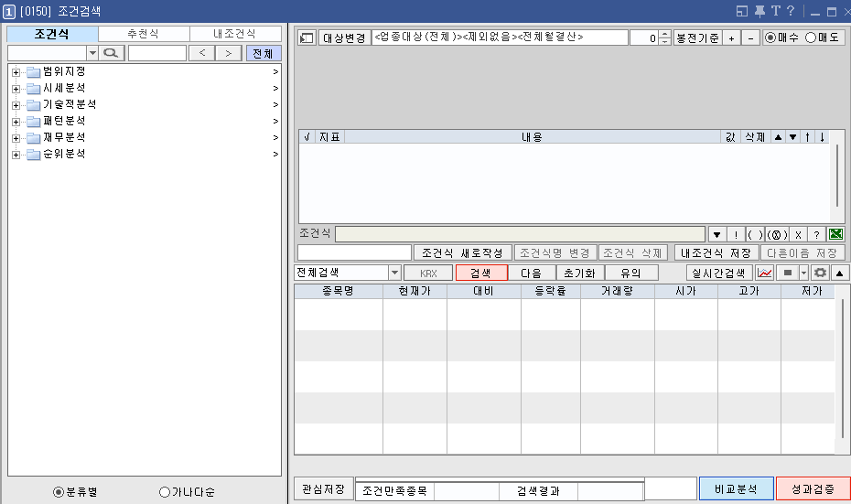
Task: Click the X operator button in 조건식 row
Action: tap(797, 234)
